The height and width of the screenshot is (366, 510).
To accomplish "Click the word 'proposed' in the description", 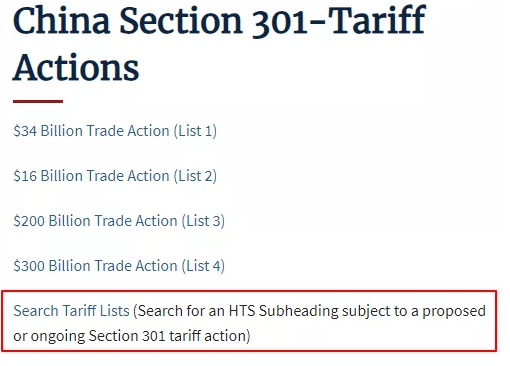I will tap(454, 312).
